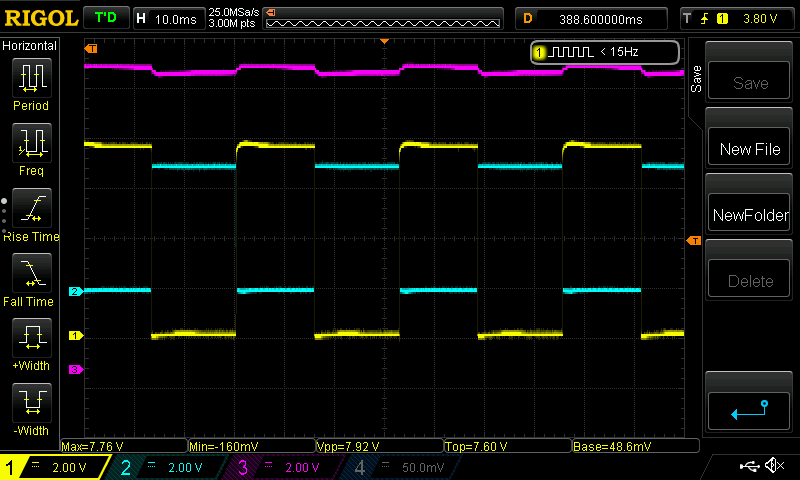Click the trigger source channel 1 badge
Viewport: 800px width, 480px height.
pos(722,19)
